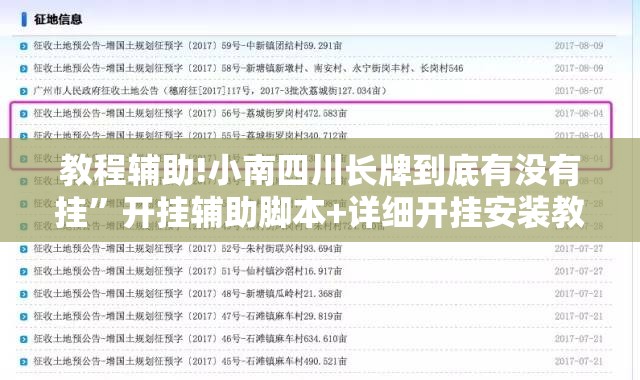Click the date 2017-08-07
640x380 pixels.
579,91
